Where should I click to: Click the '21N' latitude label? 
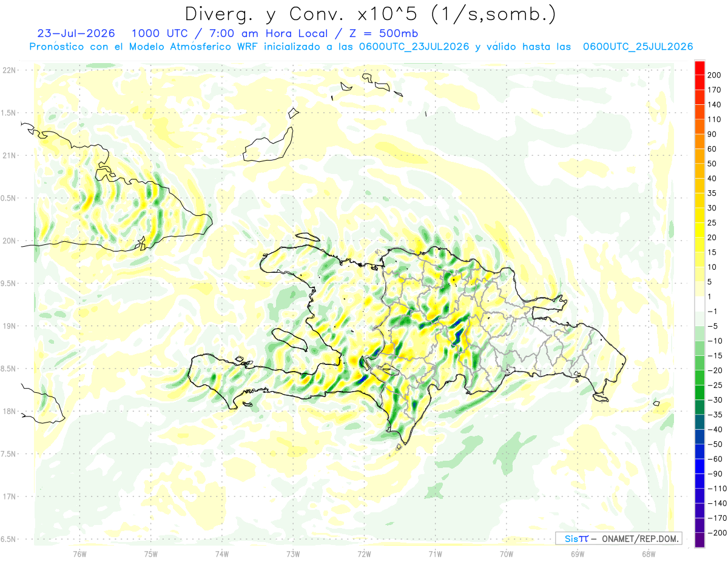pyautogui.click(x=9, y=155)
